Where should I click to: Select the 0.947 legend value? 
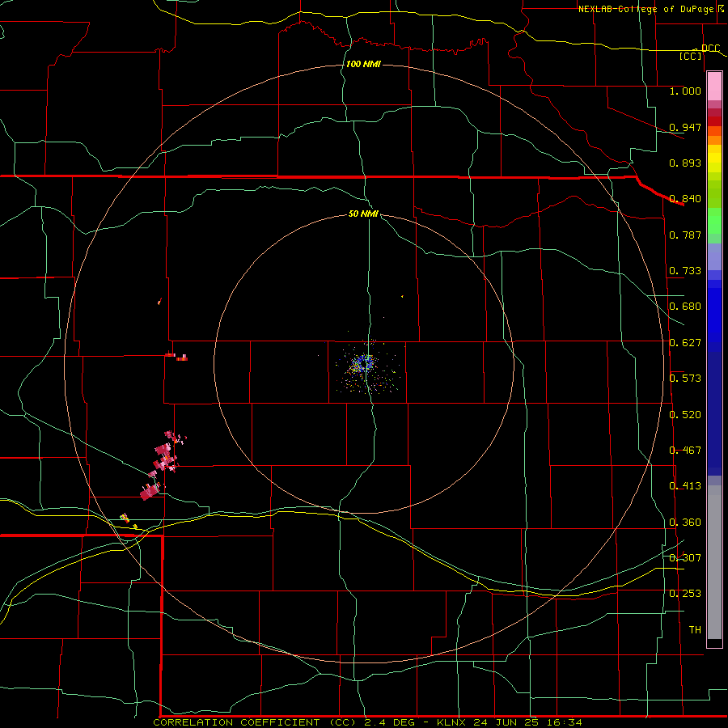[x=685, y=127]
